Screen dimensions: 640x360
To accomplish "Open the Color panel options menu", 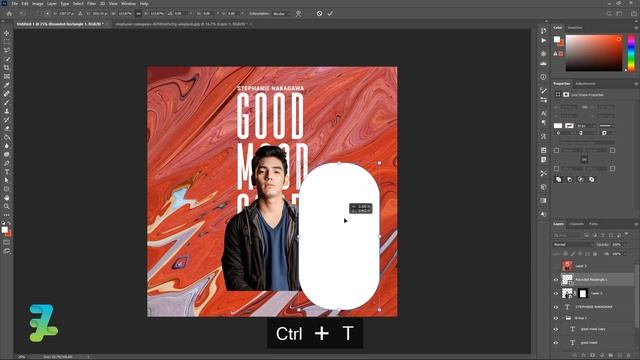I will [636, 28].
